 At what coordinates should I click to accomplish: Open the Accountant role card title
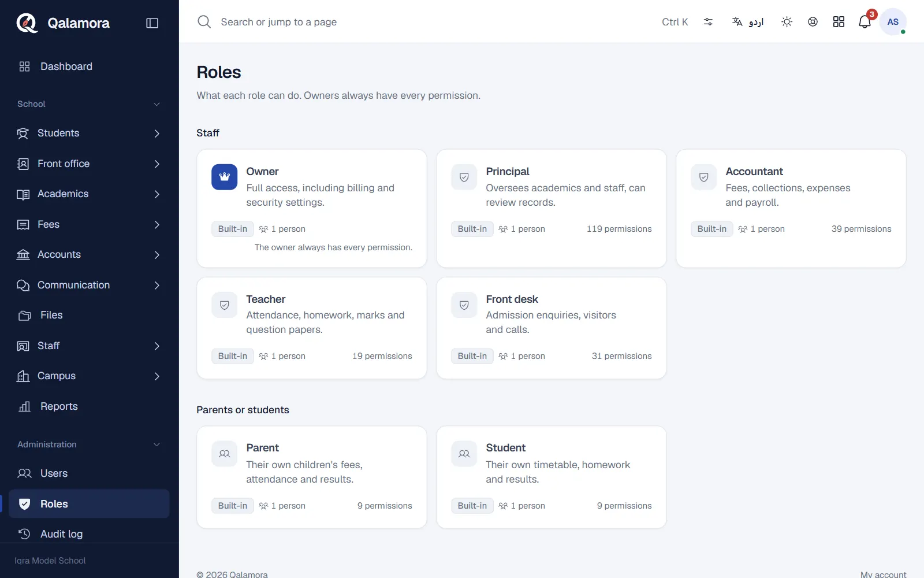pos(754,172)
